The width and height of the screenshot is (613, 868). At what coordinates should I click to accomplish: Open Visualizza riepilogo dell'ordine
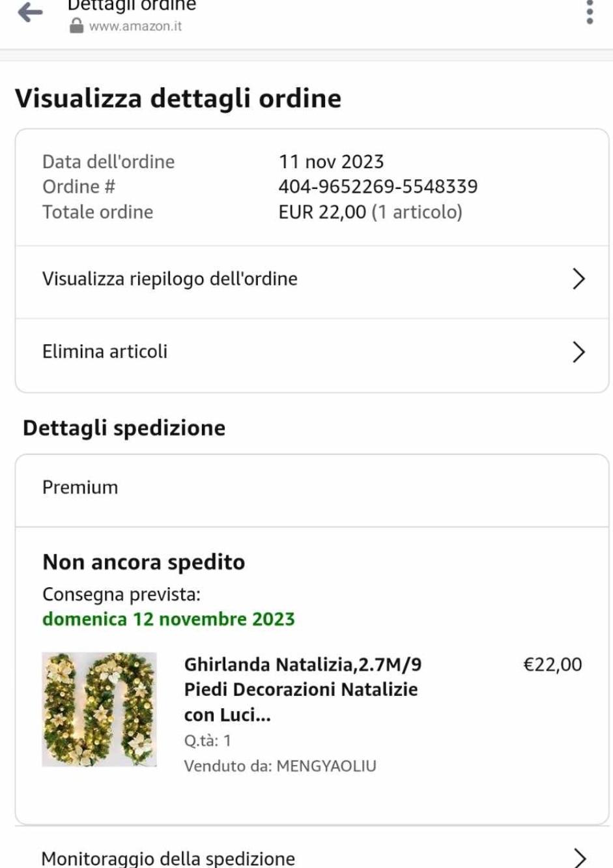(170, 279)
